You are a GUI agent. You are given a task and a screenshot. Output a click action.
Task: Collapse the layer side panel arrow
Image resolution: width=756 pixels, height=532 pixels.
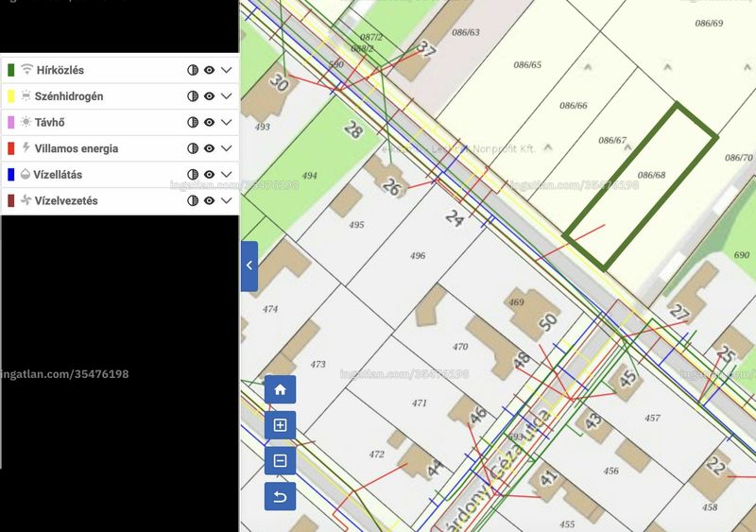pos(249,266)
